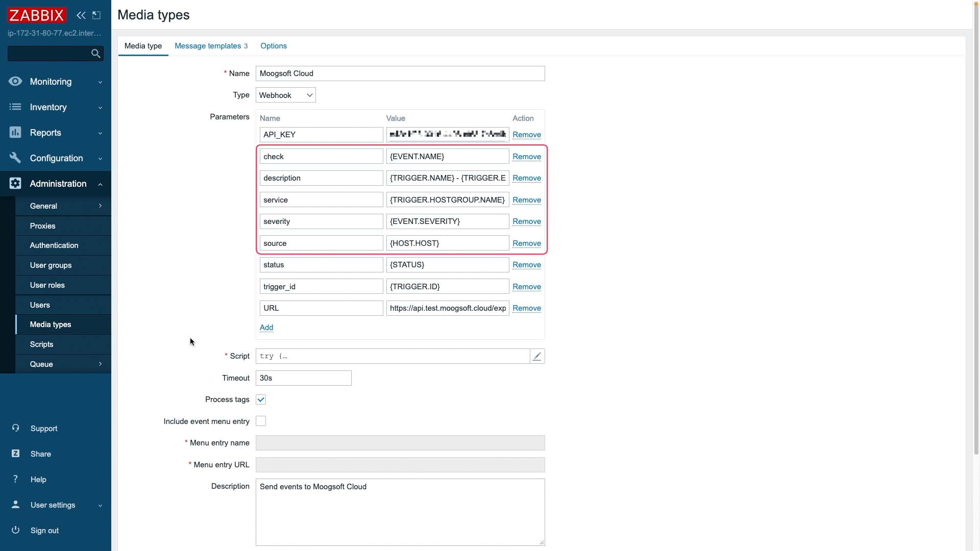Expand the Queue submenu arrow
This screenshot has width=980, height=551.
click(100, 364)
